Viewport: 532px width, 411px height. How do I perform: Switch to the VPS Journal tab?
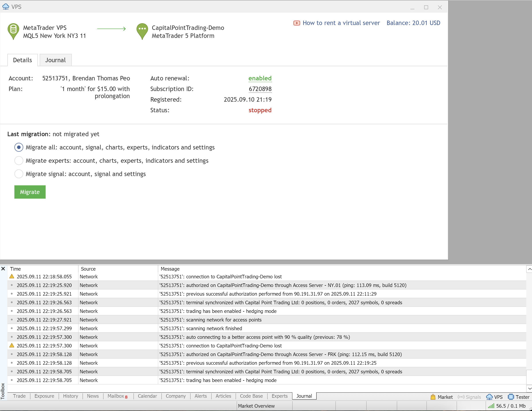pos(56,60)
